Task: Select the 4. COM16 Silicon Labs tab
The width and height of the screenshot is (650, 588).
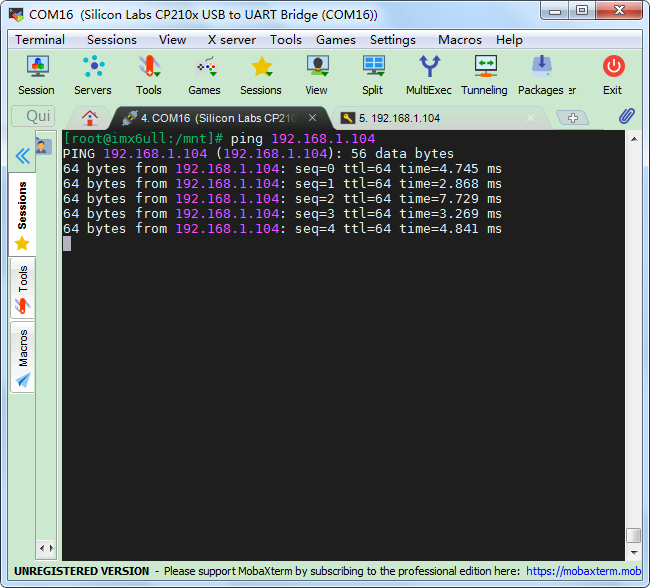Action: pos(220,118)
